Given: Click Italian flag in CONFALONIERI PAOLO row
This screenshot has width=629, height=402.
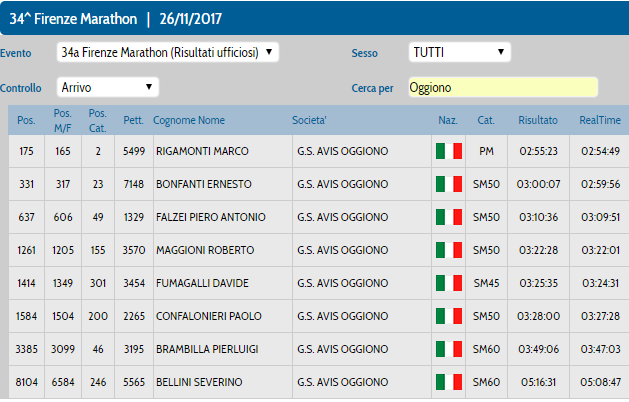Looking at the screenshot, I should click(449, 316).
